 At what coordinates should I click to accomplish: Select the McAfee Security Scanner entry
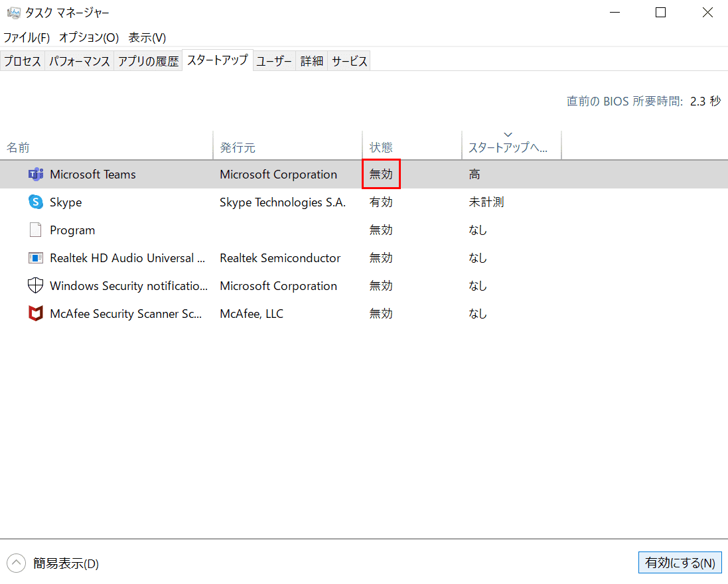click(x=125, y=314)
